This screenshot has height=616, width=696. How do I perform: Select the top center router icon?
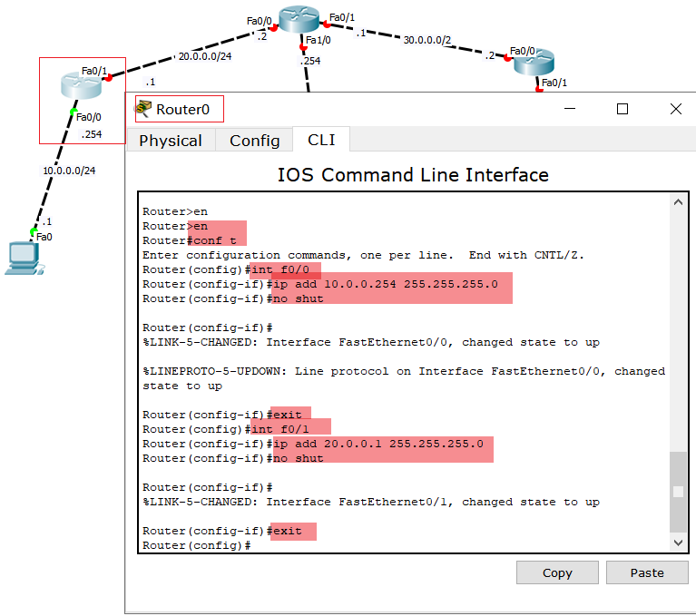point(299,19)
